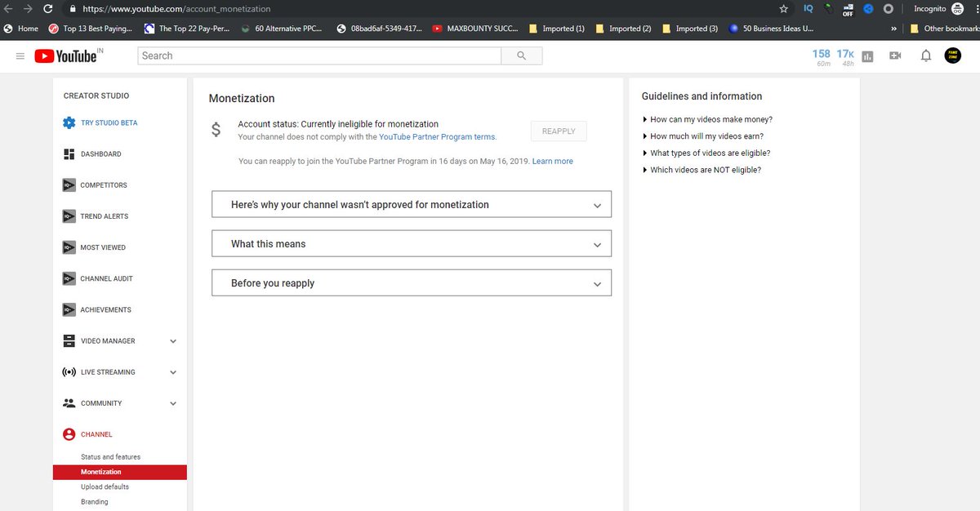This screenshot has width=980, height=511.
Task: Click the REAPPLY button
Action: pos(559,131)
